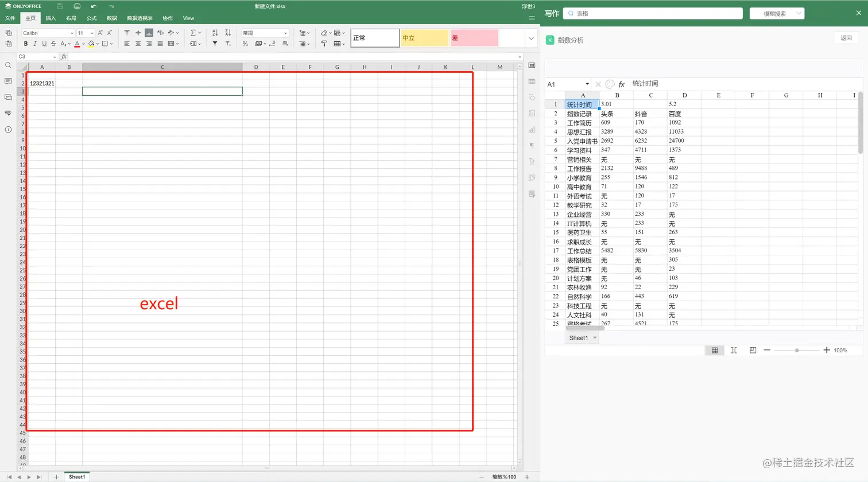Open the Comments icon in the left sidebar
Image resolution: width=868 pixels, height=482 pixels.
8,81
